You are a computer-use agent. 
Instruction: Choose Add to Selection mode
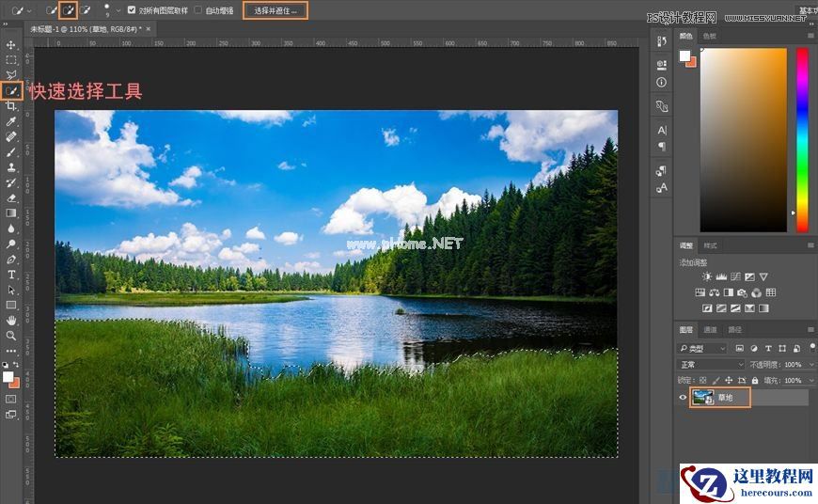(x=68, y=10)
